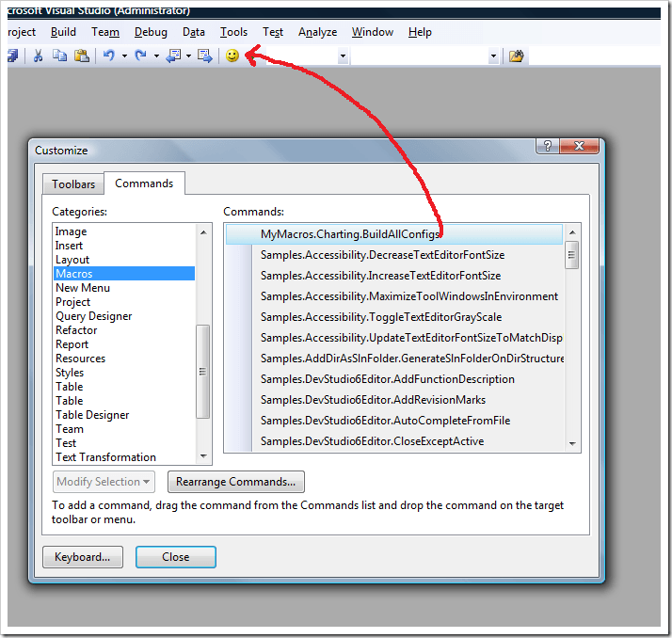The width and height of the screenshot is (672, 638).
Task: Click the Categories list scroll up arrow
Action: 203,232
